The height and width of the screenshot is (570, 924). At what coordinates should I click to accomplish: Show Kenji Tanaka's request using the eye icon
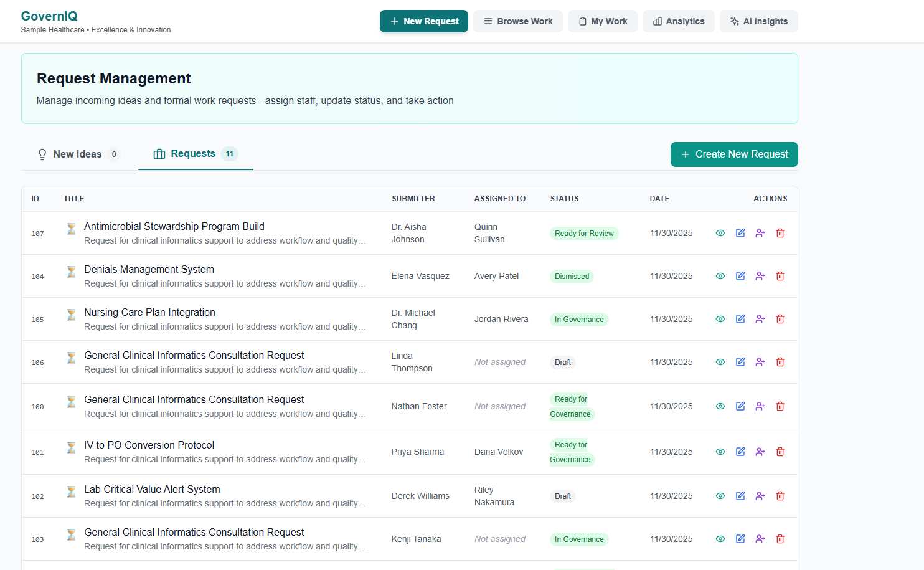pyautogui.click(x=720, y=539)
